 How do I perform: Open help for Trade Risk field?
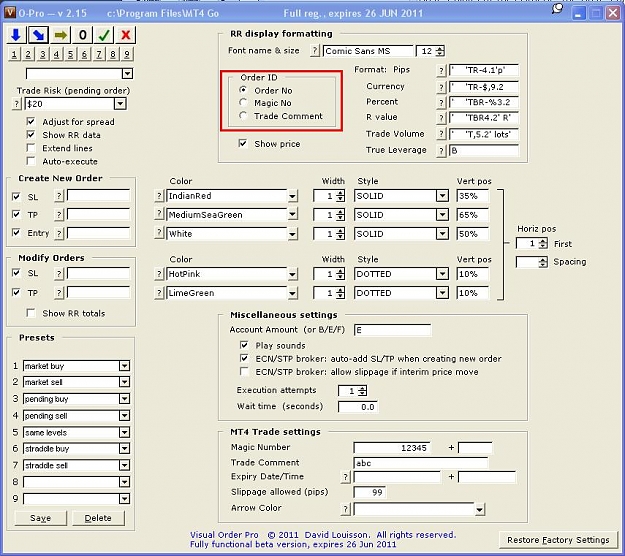[x=16, y=104]
